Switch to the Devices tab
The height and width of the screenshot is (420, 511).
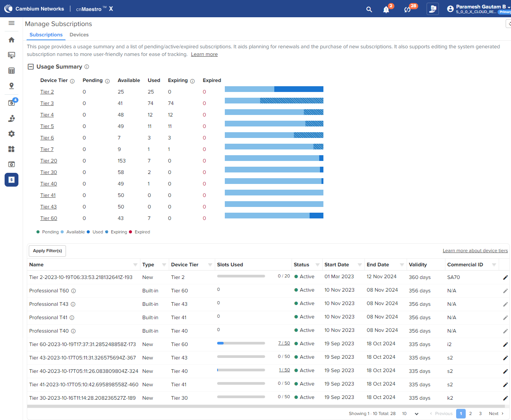(79, 35)
